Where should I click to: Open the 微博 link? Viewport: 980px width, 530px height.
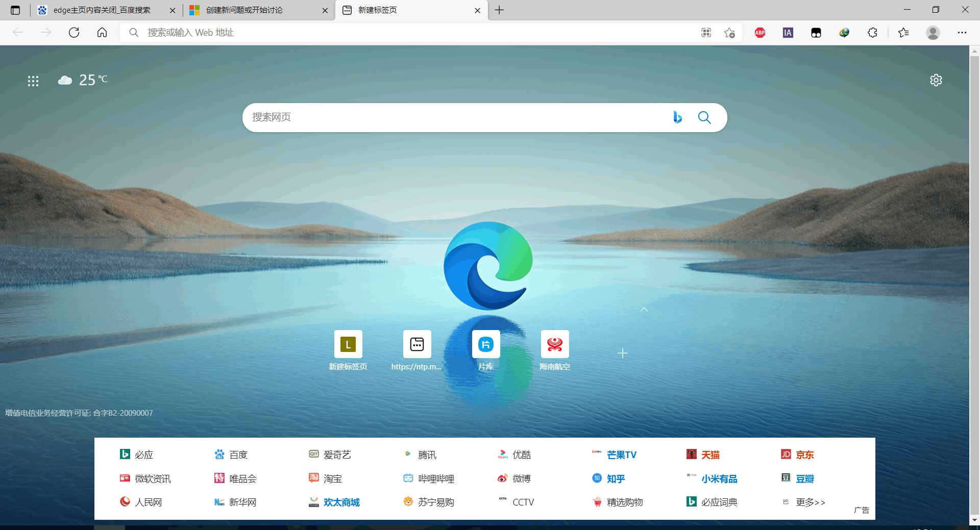pyautogui.click(x=514, y=478)
